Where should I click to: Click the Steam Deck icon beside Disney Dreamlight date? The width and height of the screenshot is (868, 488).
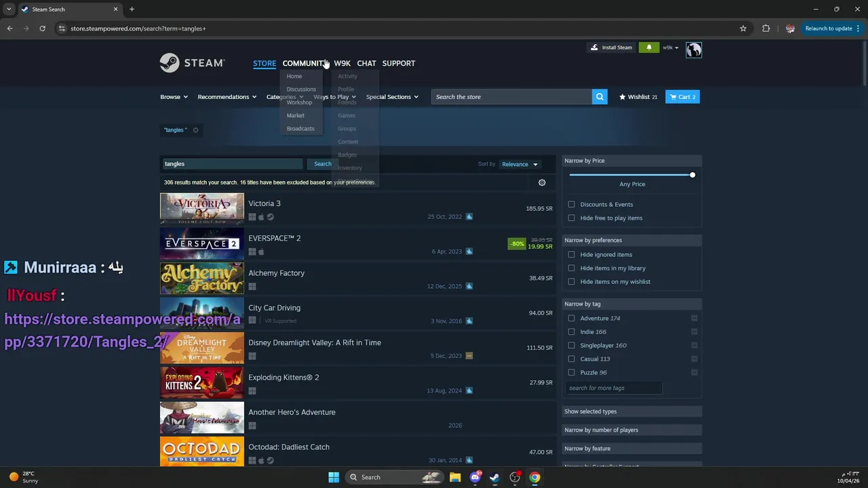pos(469,356)
